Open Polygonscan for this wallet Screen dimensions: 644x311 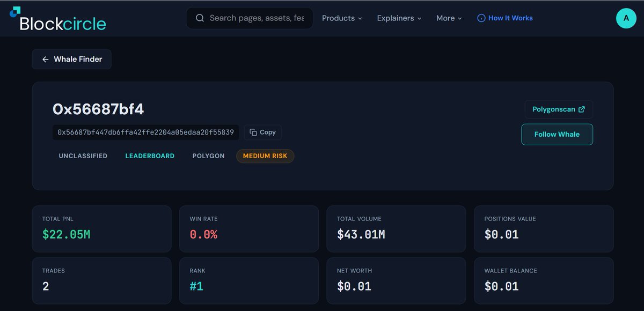[559, 109]
